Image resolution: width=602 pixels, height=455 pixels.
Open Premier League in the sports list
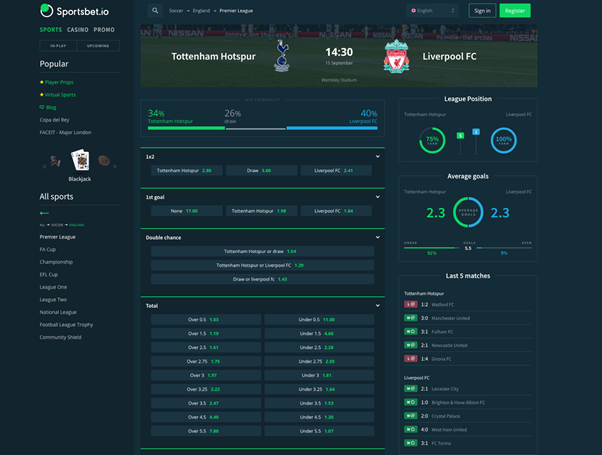point(58,237)
